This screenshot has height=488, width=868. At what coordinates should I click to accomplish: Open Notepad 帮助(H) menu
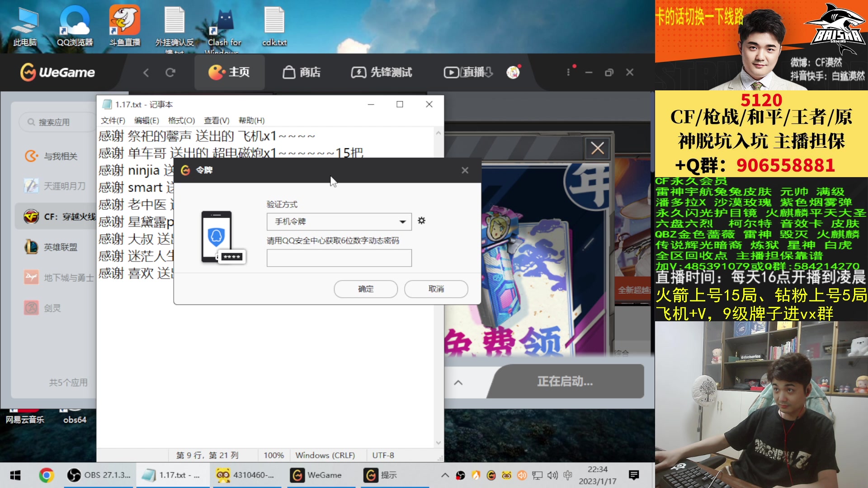coord(251,121)
